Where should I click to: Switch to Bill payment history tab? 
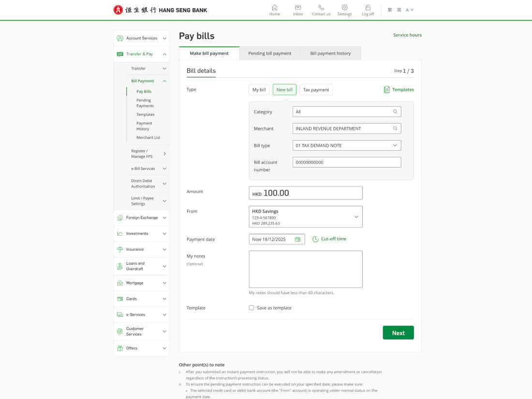coord(330,54)
